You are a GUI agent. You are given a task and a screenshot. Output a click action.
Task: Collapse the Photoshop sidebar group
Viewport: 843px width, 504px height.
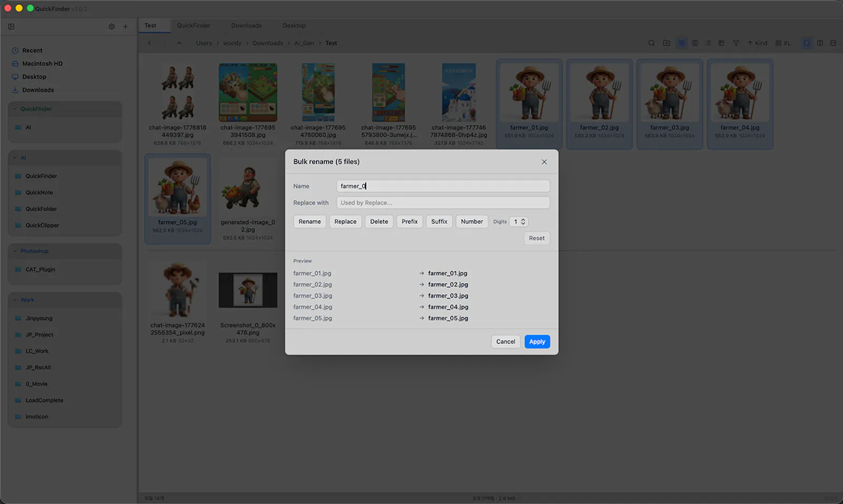click(x=15, y=251)
